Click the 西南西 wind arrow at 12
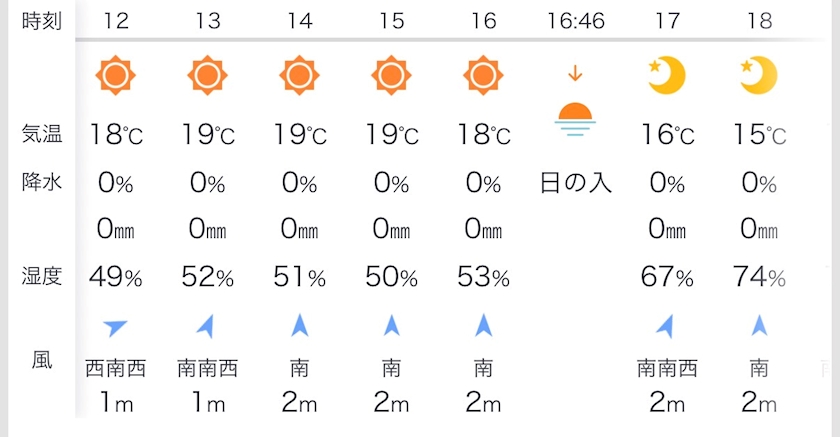This screenshot has width=840, height=437. point(116,325)
